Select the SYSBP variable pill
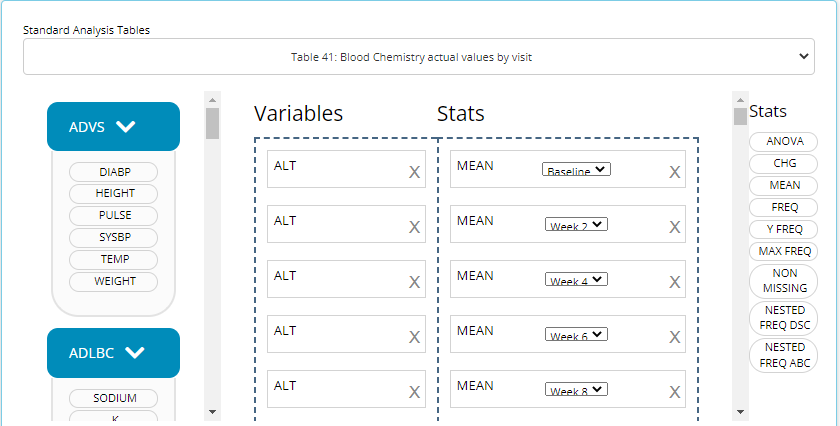The height and width of the screenshot is (426, 840). [x=114, y=237]
